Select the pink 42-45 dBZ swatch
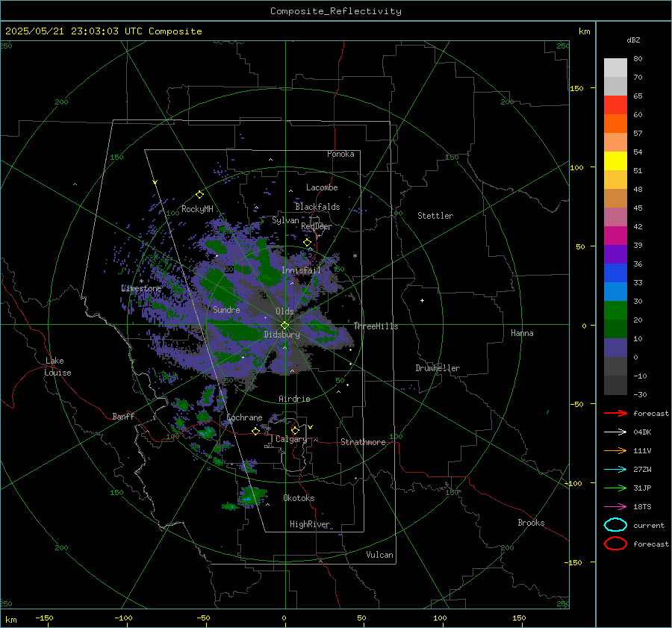Image resolution: width=672 pixels, height=628 pixels. [x=615, y=217]
